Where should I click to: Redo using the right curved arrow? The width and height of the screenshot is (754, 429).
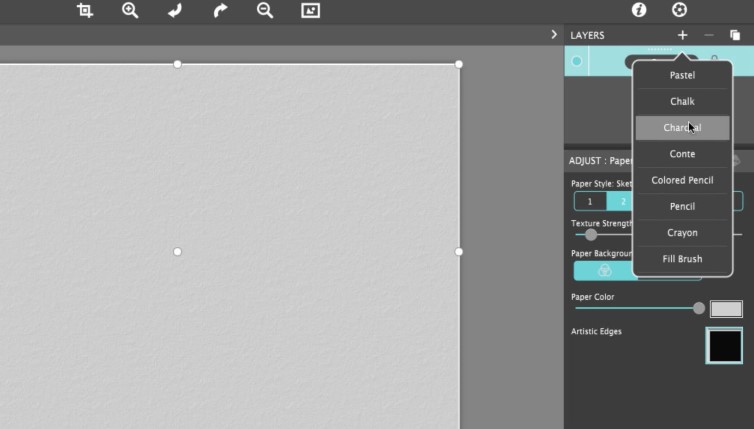click(220, 10)
